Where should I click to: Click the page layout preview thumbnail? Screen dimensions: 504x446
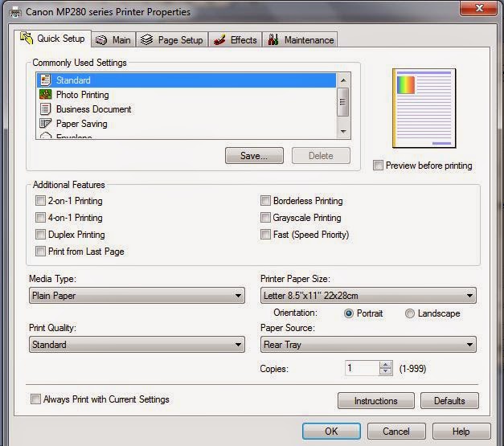click(x=424, y=108)
